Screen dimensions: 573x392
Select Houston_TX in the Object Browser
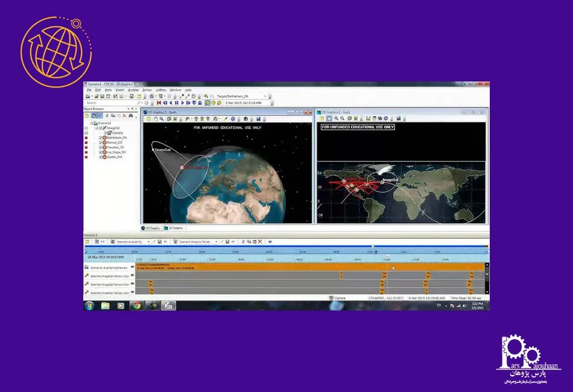(x=115, y=147)
